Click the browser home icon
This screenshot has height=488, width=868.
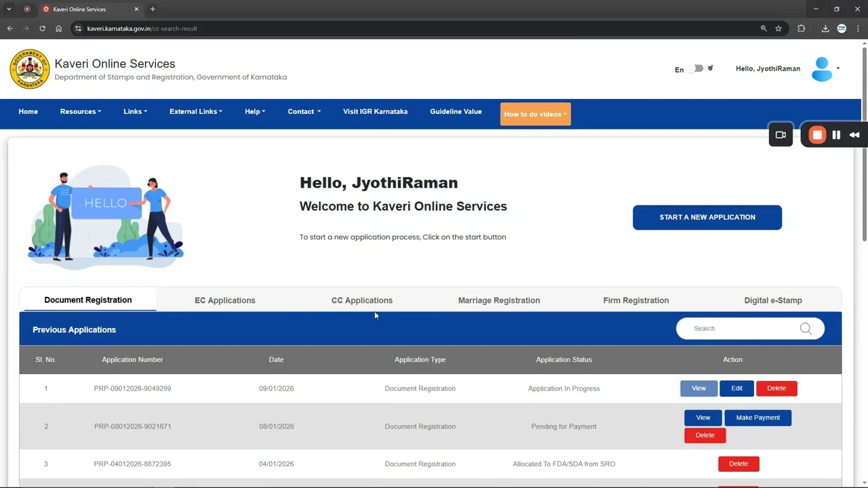point(59,28)
